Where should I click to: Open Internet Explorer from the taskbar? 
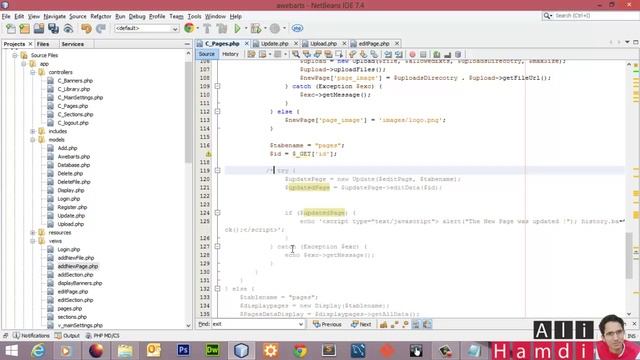[x=38, y=351]
